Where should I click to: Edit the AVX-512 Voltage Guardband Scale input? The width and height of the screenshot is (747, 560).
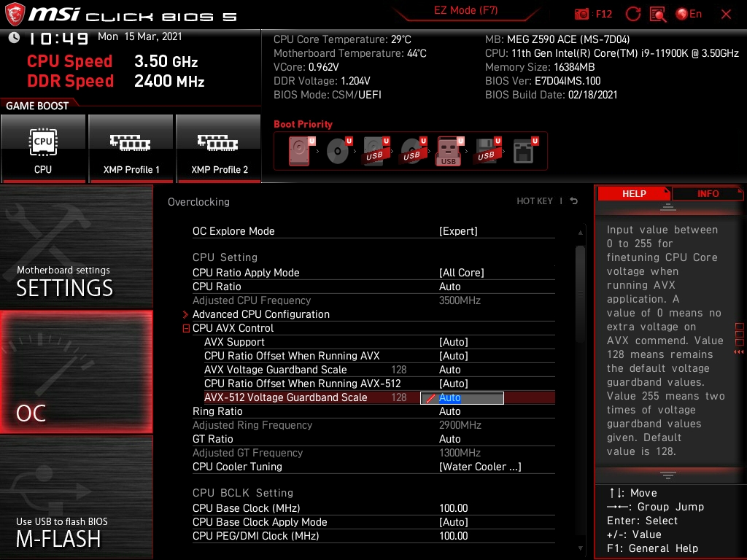tap(462, 397)
